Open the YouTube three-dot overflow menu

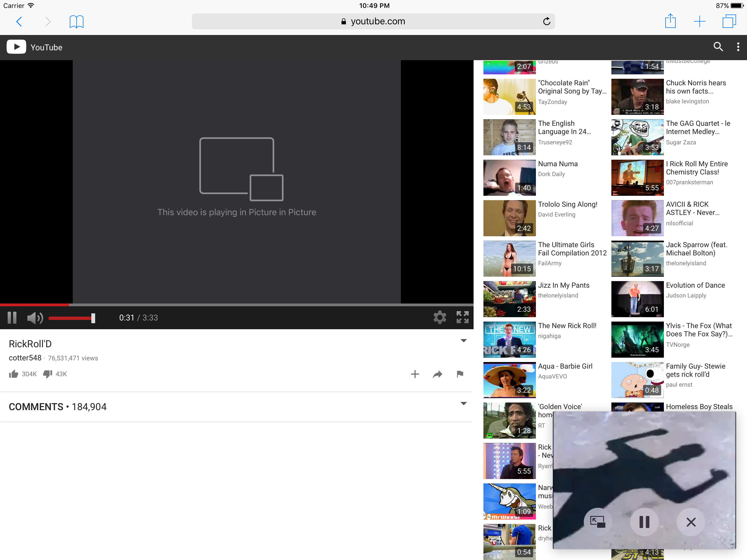click(x=738, y=47)
